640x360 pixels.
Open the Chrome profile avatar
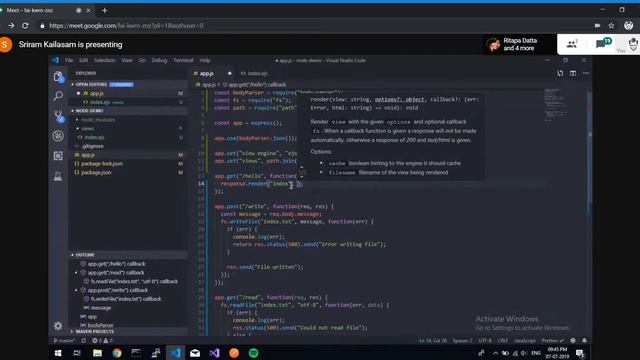tap(629, 25)
